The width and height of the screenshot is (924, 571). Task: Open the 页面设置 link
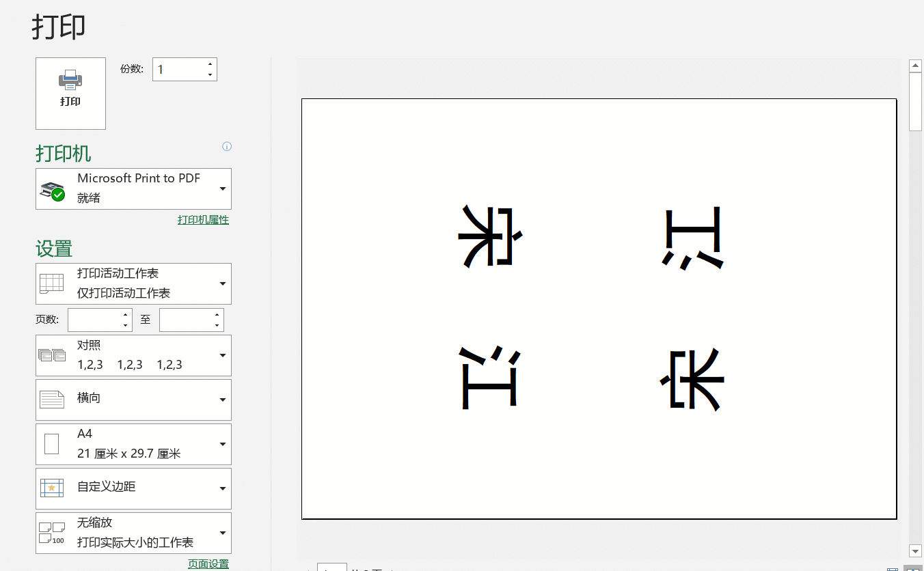click(x=208, y=564)
